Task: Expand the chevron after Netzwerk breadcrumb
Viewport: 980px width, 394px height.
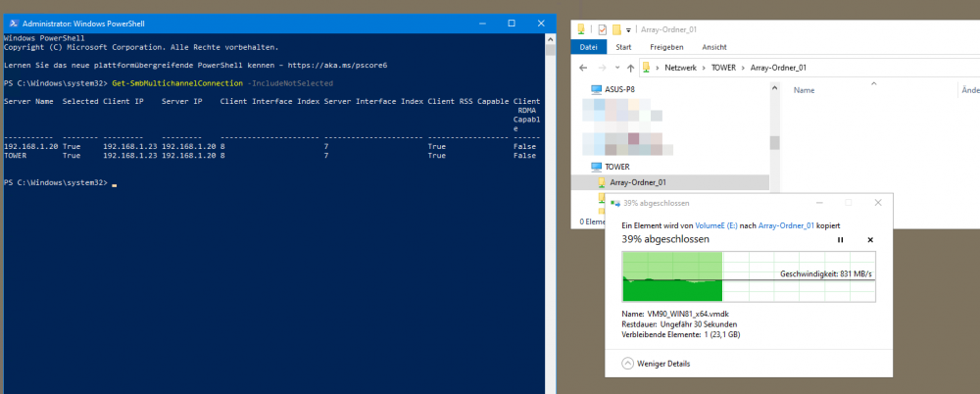Action: (x=705, y=68)
